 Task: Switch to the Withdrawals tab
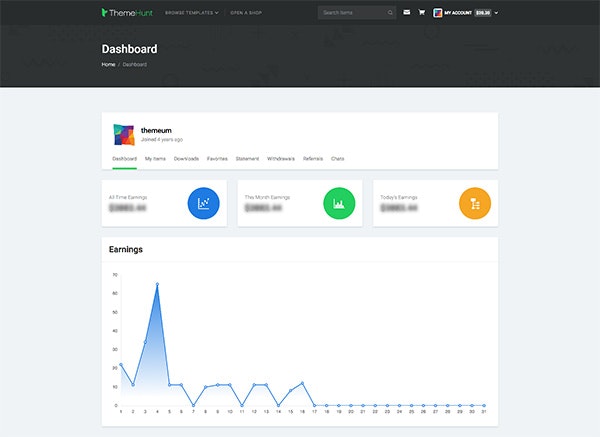point(281,158)
